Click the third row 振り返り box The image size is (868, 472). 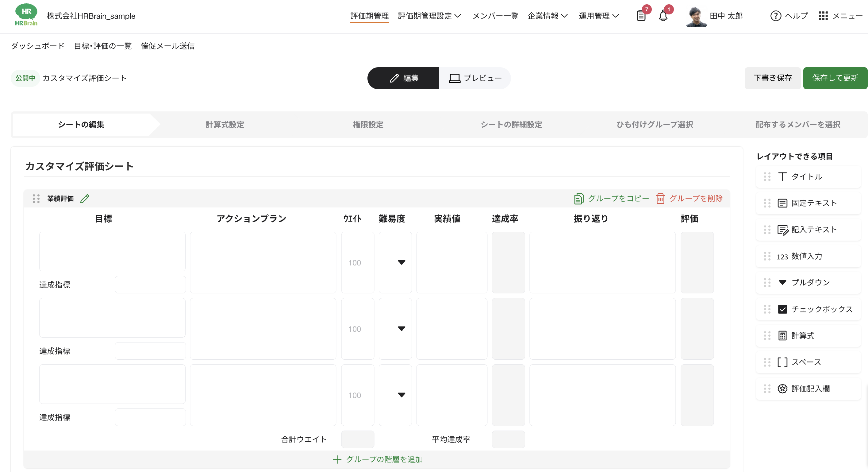point(602,395)
